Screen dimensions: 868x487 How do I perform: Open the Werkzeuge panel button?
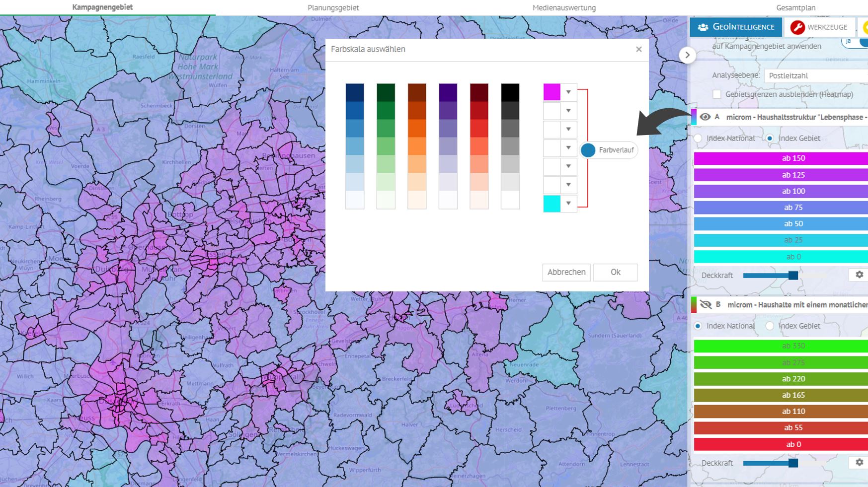coord(819,27)
